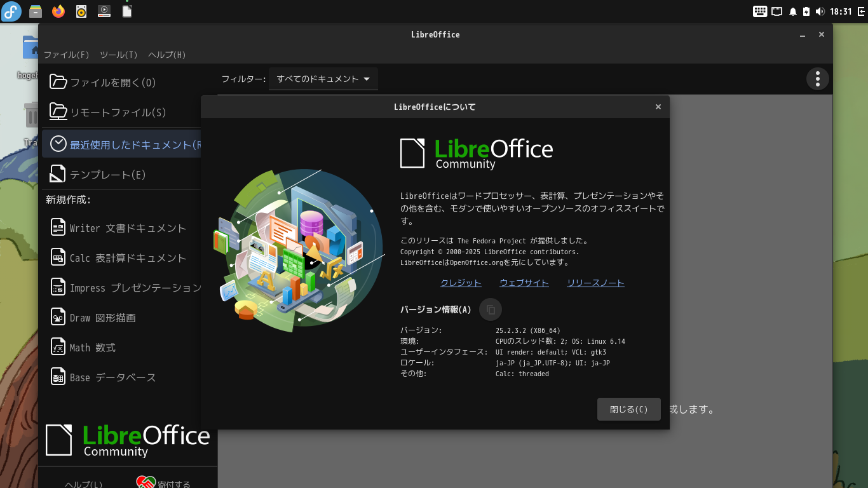The image size is (868, 488).
Task: Open the フィルター documents dropdown
Action: [x=323, y=79]
